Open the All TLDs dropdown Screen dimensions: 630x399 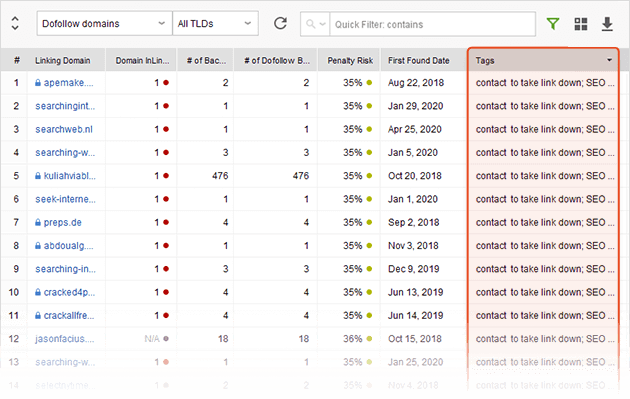[x=215, y=24]
